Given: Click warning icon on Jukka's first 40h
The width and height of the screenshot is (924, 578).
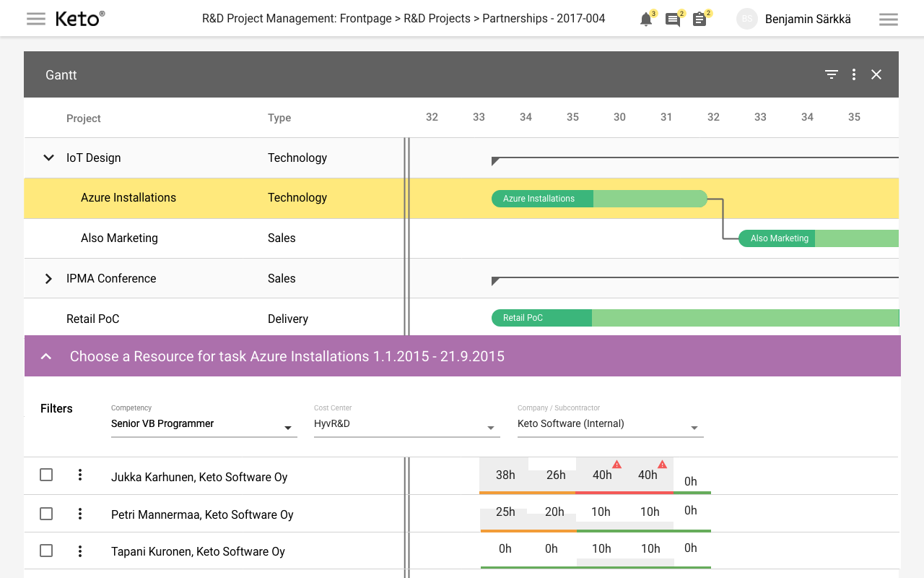Looking at the screenshot, I should (617, 464).
